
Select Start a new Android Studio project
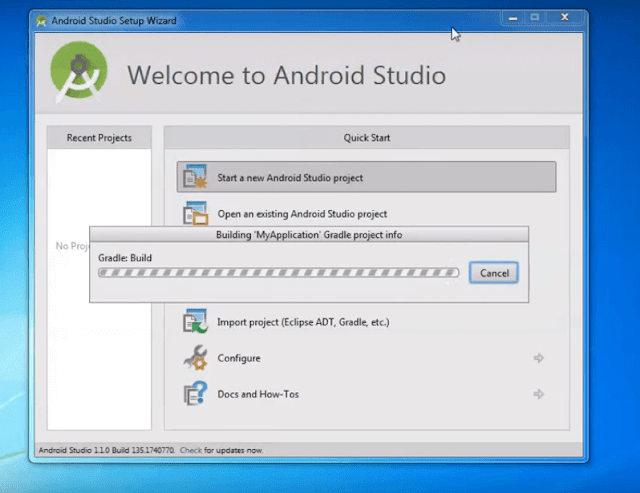[366, 177]
